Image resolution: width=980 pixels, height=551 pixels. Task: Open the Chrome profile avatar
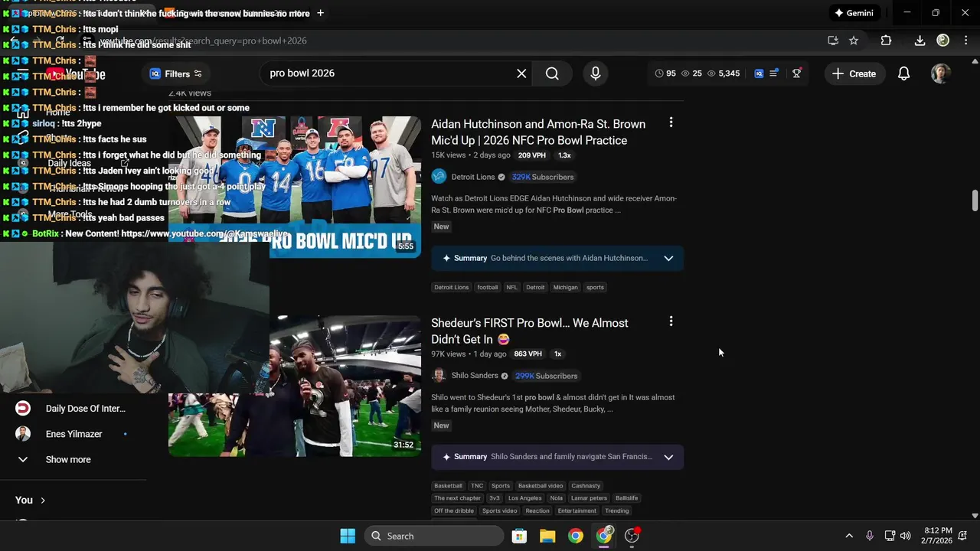pos(943,41)
